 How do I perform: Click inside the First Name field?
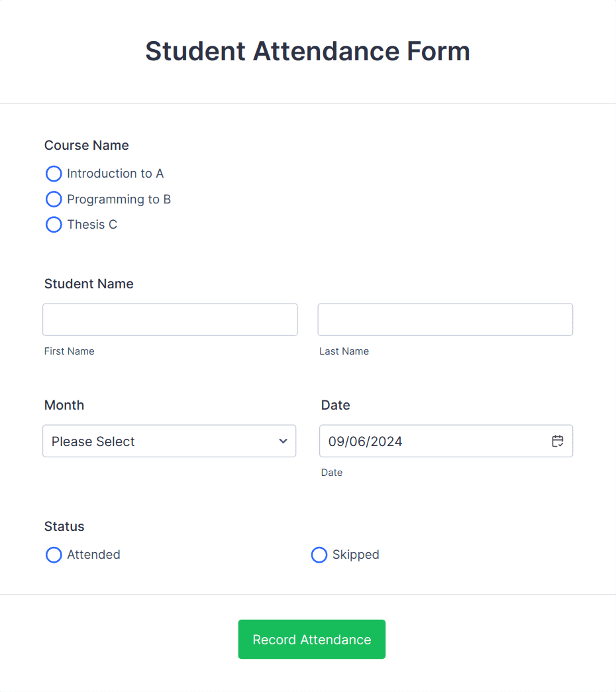(x=170, y=319)
